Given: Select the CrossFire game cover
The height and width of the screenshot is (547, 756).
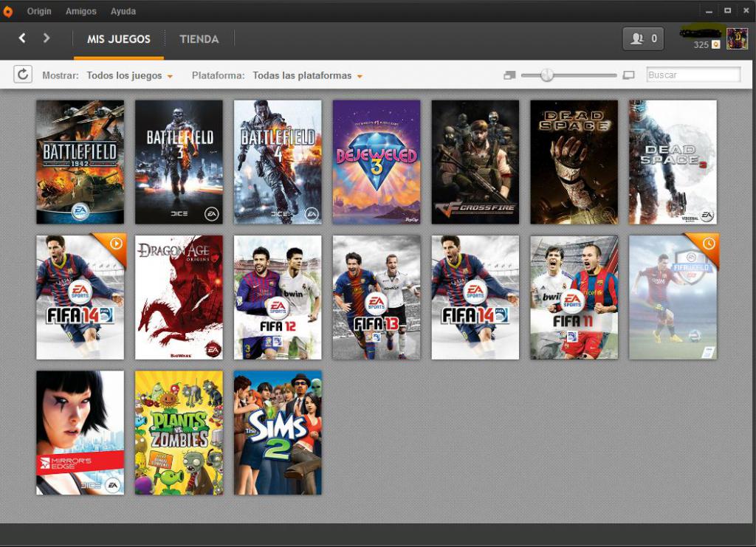Looking at the screenshot, I should tap(475, 162).
